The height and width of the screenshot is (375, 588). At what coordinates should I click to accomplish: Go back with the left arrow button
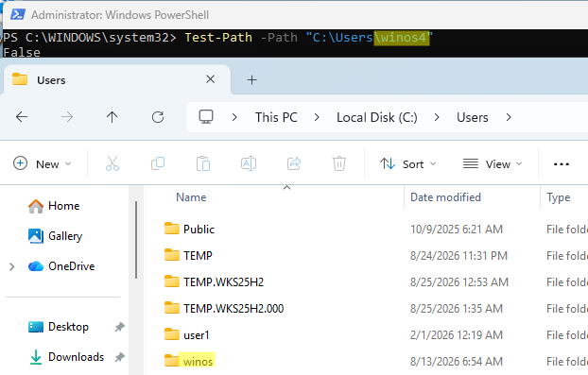(22, 117)
